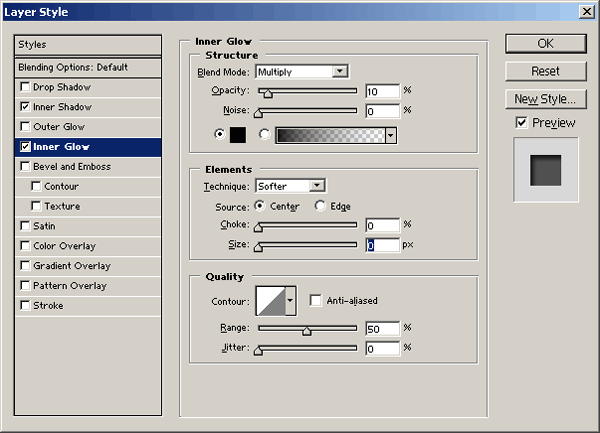This screenshot has height=433, width=600.
Task: Select Bevel and Emboss in styles list
Action: (x=72, y=167)
